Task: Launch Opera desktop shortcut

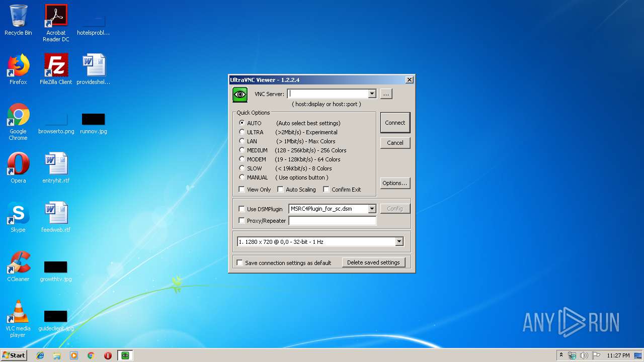Action: [x=18, y=168]
